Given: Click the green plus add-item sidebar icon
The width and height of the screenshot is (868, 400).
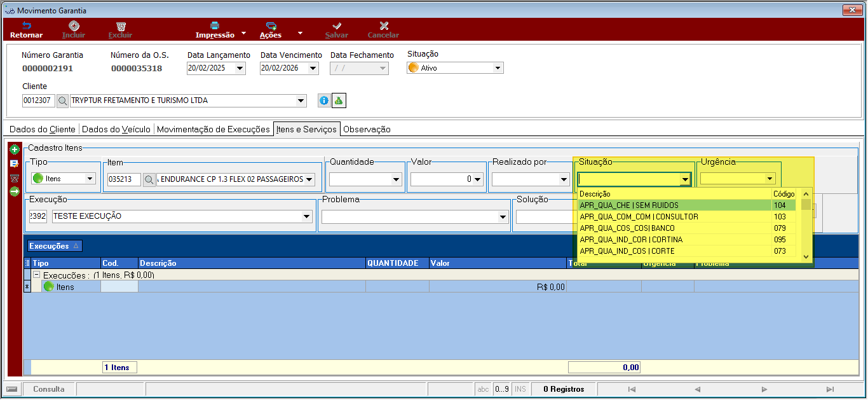Looking at the screenshot, I should [x=15, y=150].
